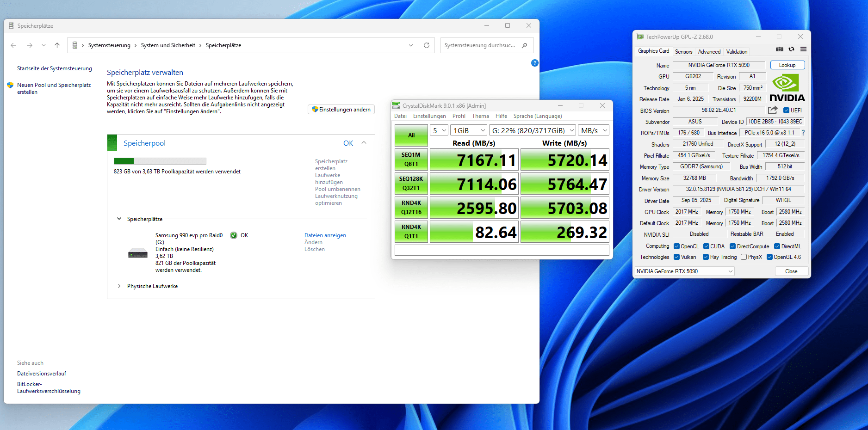The height and width of the screenshot is (430, 868).
Task: Open Sprache (Language) menu
Action: pyautogui.click(x=538, y=116)
